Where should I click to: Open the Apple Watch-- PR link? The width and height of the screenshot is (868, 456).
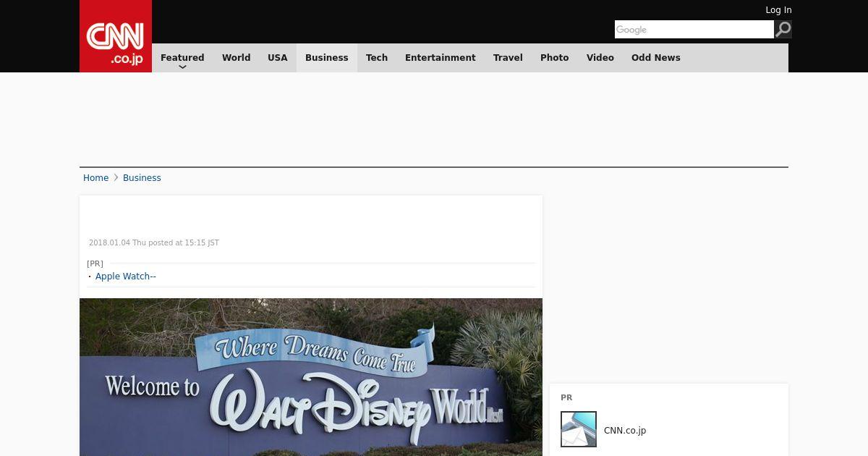pyautogui.click(x=126, y=276)
